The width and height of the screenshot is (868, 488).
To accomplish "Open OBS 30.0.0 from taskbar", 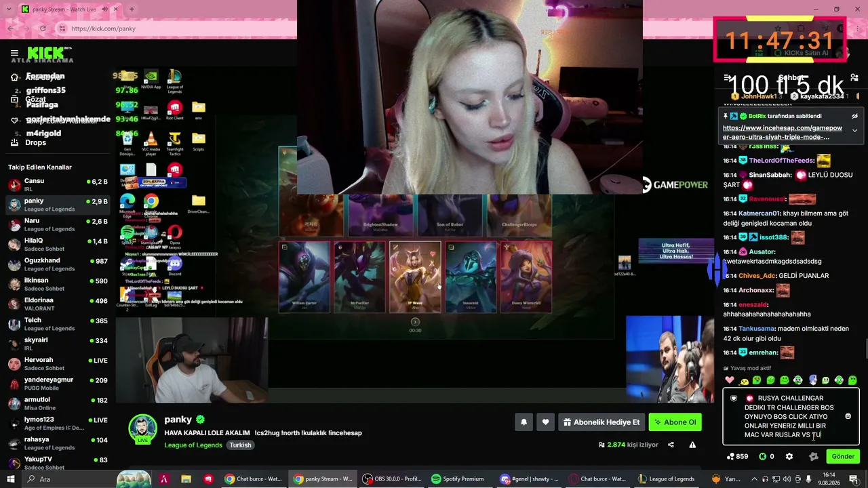I will (391, 479).
